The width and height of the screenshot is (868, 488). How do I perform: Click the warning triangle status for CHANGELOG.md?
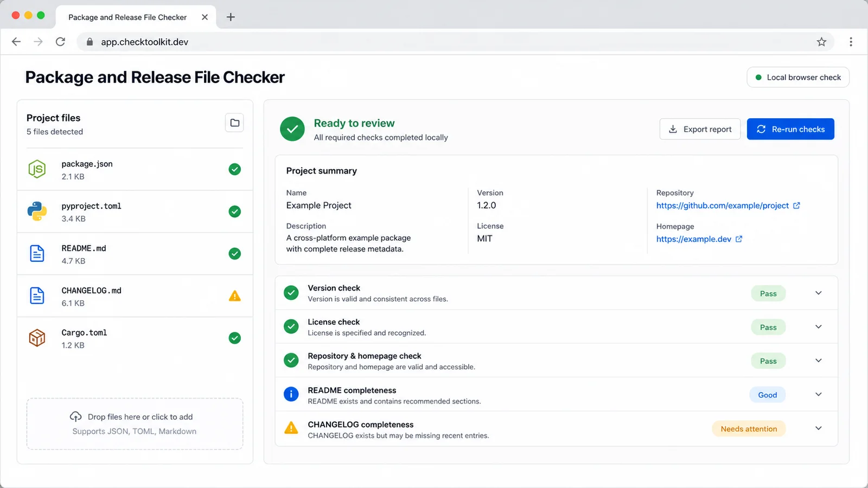pyautogui.click(x=234, y=296)
